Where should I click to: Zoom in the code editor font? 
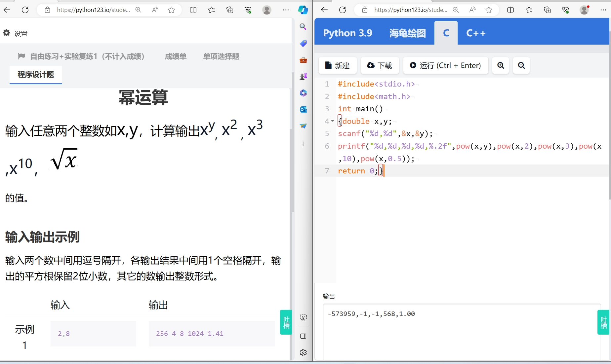point(501,65)
